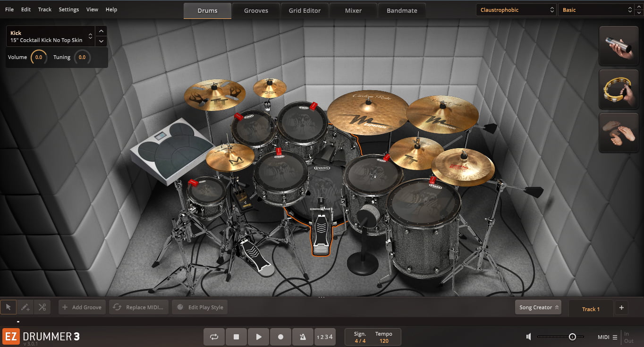Click the Edit Play Style button
The width and height of the screenshot is (644, 347).
tap(200, 307)
